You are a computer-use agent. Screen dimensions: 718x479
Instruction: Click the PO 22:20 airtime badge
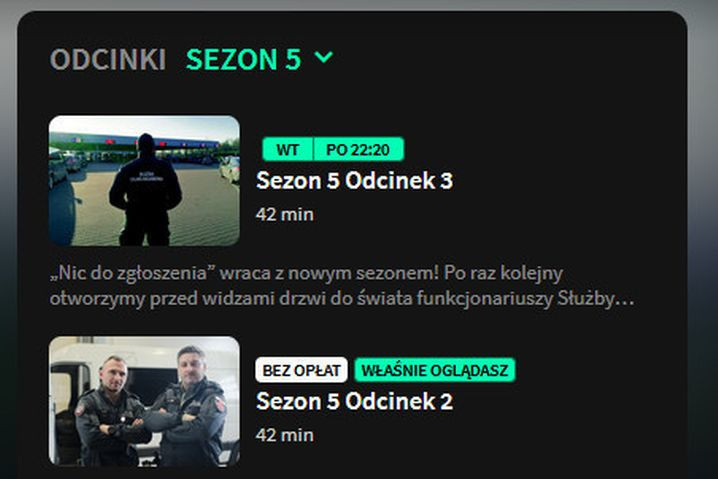358,149
